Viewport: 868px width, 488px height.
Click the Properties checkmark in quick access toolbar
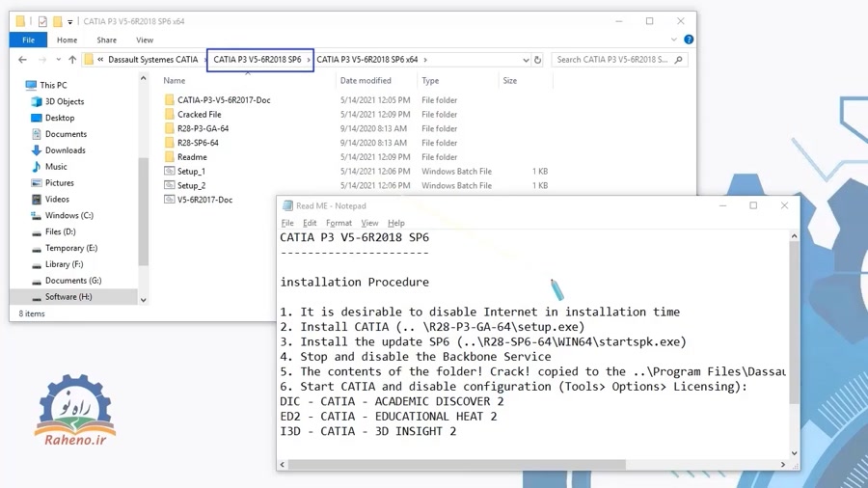pyautogui.click(x=42, y=21)
